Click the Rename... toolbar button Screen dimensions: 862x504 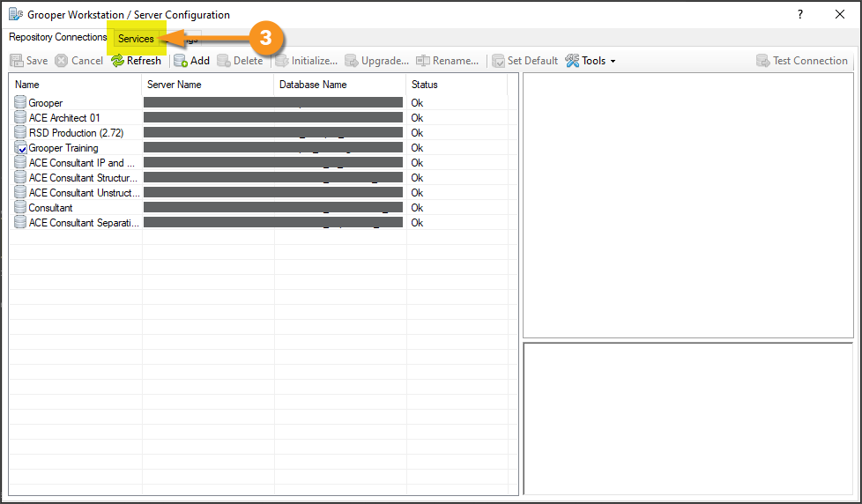coord(447,61)
